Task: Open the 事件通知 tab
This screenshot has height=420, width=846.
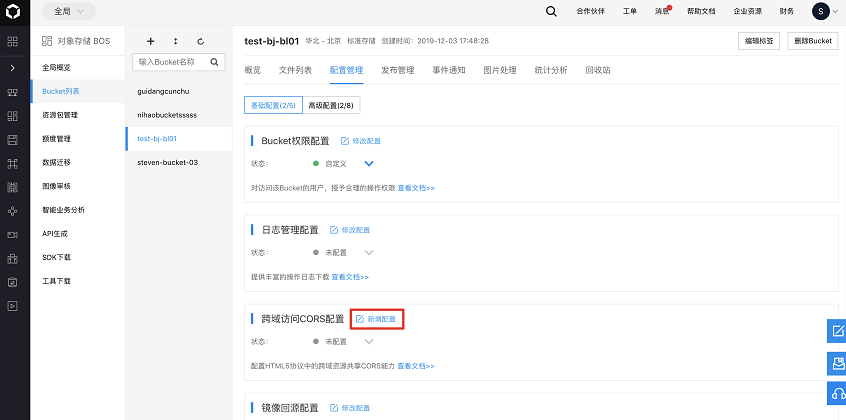Action: 449,70
